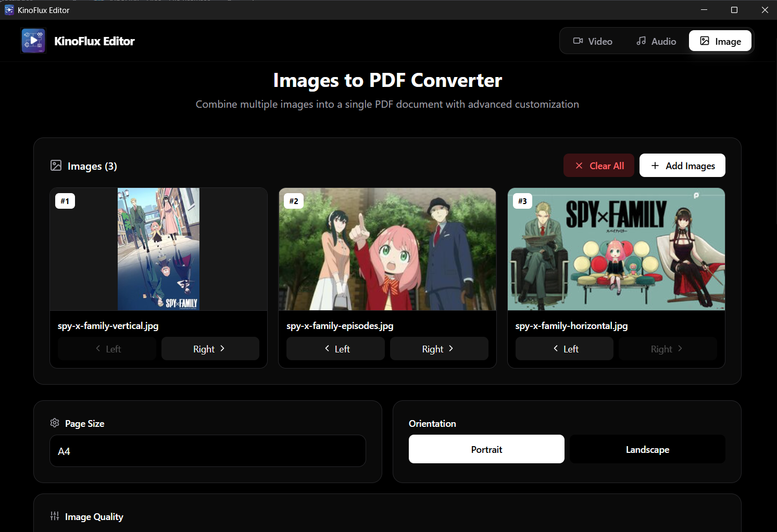This screenshot has height=532, width=777.
Task: Click the sliders icon beside Image Quality
Action: (55, 516)
